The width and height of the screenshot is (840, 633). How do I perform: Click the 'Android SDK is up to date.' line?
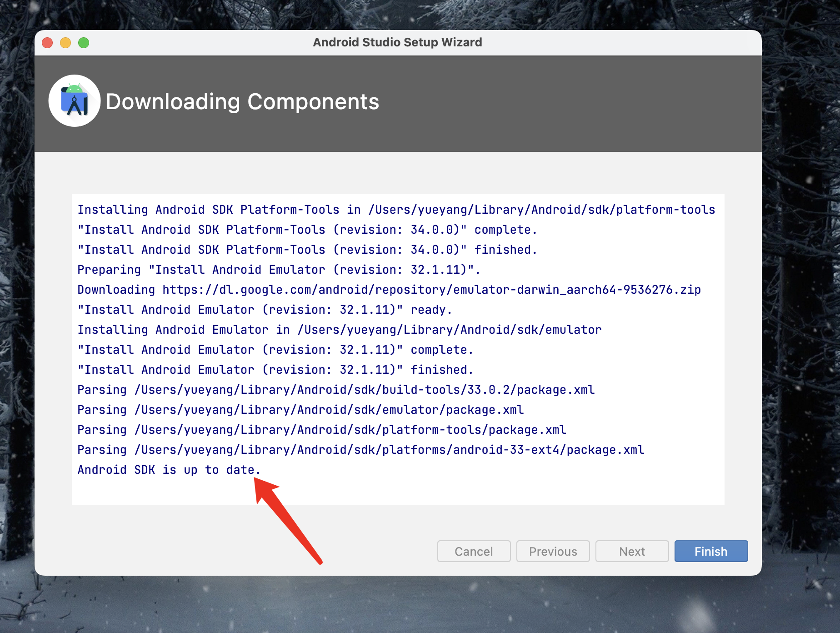(169, 470)
